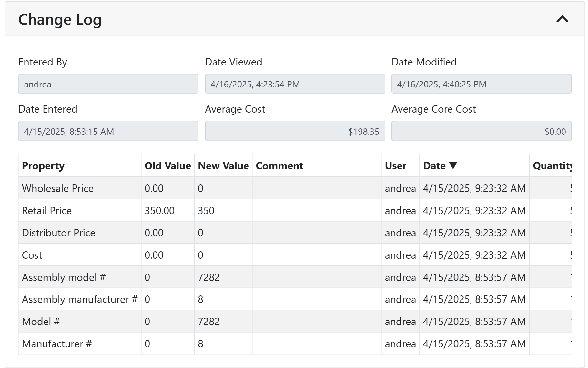The image size is (588, 368).
Task: Select the Distributor Price row
Action: click(59, 233)
